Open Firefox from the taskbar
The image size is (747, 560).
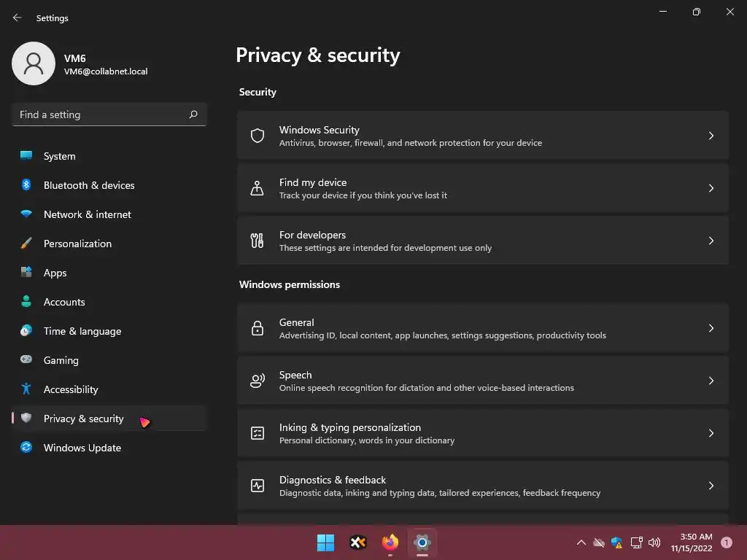click(390, 542)
